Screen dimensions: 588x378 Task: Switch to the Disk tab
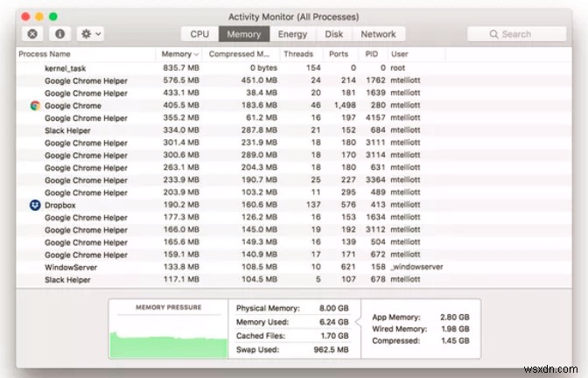(x=333, y=34)
